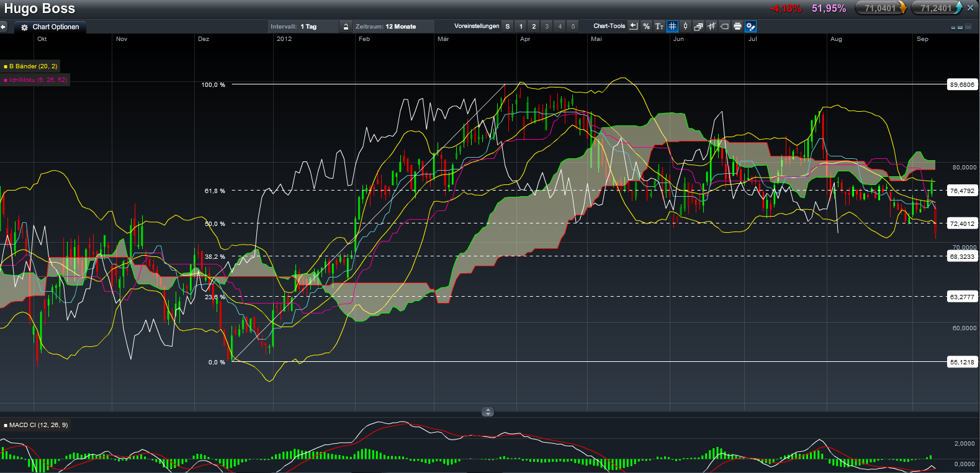Viewport: 980px width, 473px height.
Task: Click the Apr marker on the time axis
Action: pyautogui.click(x=525, y=39)
